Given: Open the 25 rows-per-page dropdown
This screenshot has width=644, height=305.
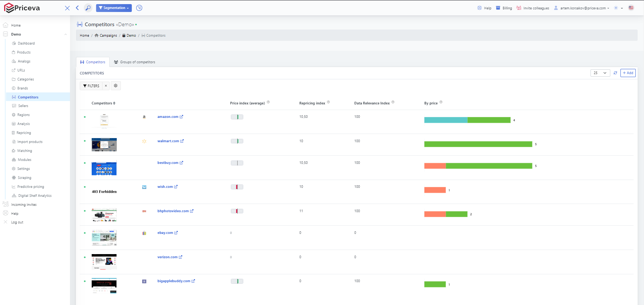Looking at the screenshot, I should pyautogui.click(x=600, y=73).
